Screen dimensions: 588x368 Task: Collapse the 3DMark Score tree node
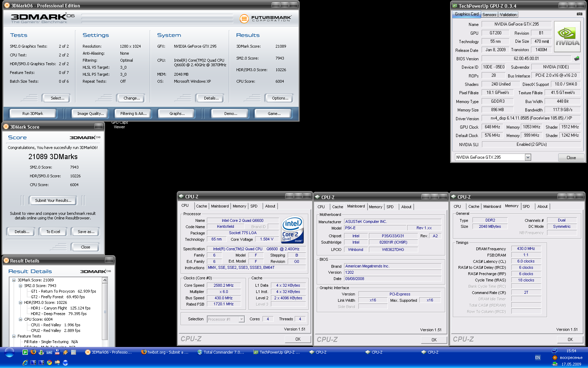pyautogui.click(x=14, y=280)
